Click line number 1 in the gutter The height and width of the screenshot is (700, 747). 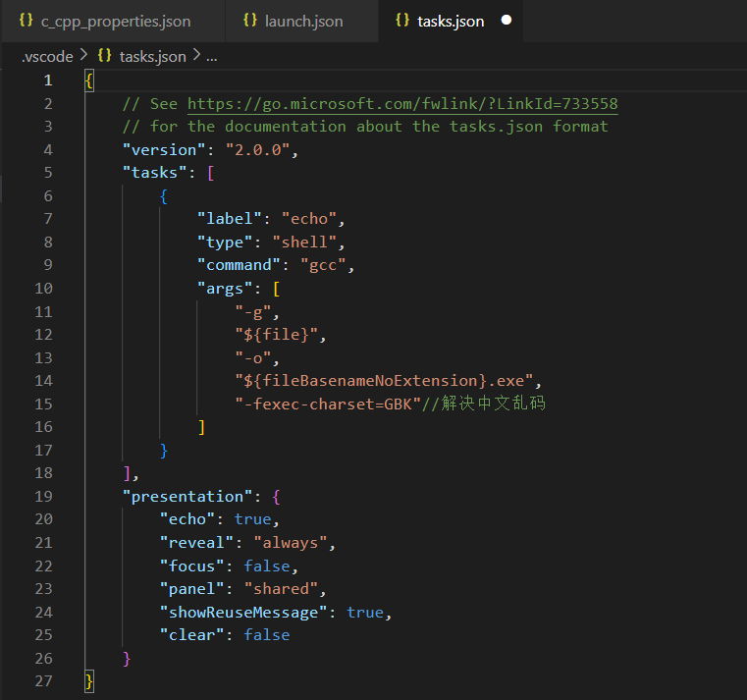point(48,81)
